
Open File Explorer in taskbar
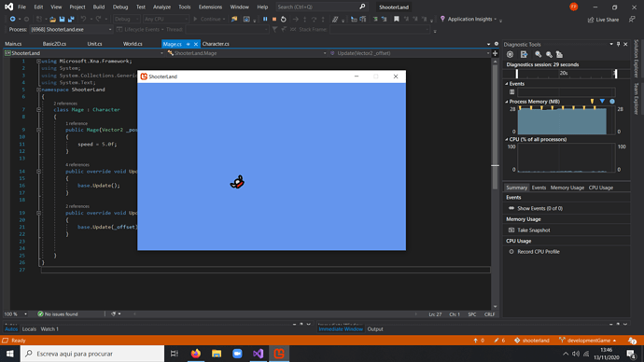coord(217,354)
